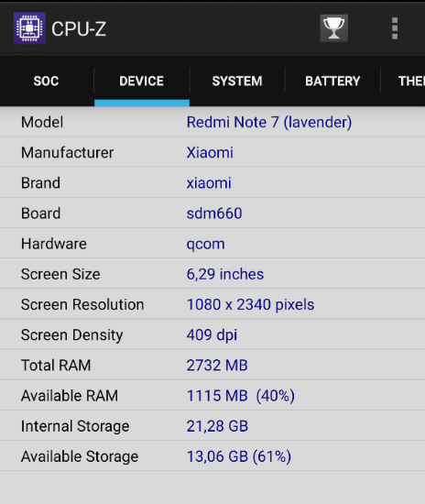Screen dimensions: 425x504
Task: Go to the BATTERY tab
Action: point(332,81)
